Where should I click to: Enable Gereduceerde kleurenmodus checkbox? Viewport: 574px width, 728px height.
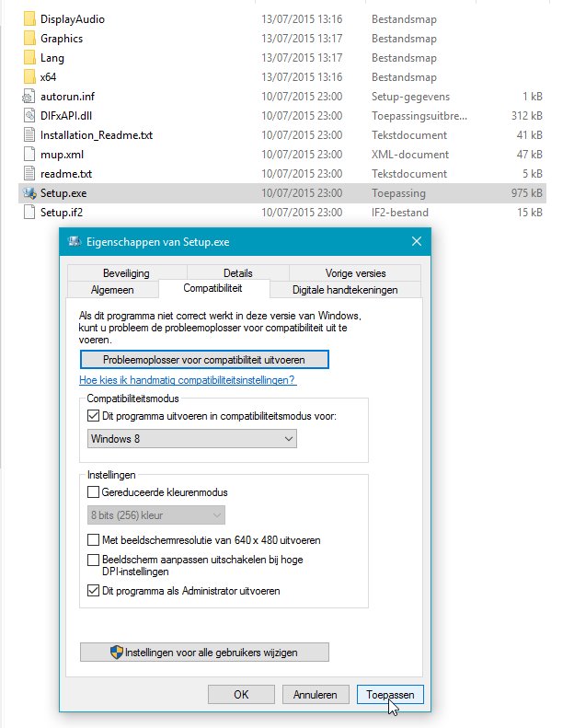point(93,491)
